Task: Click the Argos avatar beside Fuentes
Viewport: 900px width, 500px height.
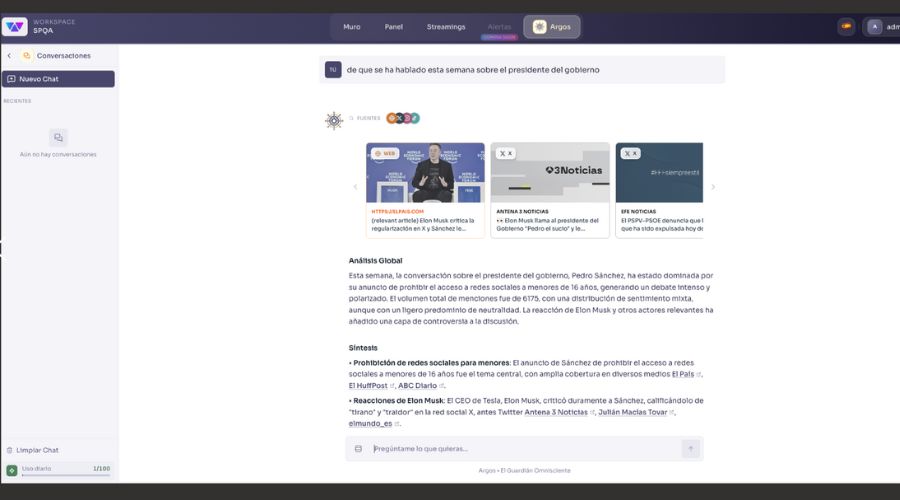Action: (x=334, y=120)
